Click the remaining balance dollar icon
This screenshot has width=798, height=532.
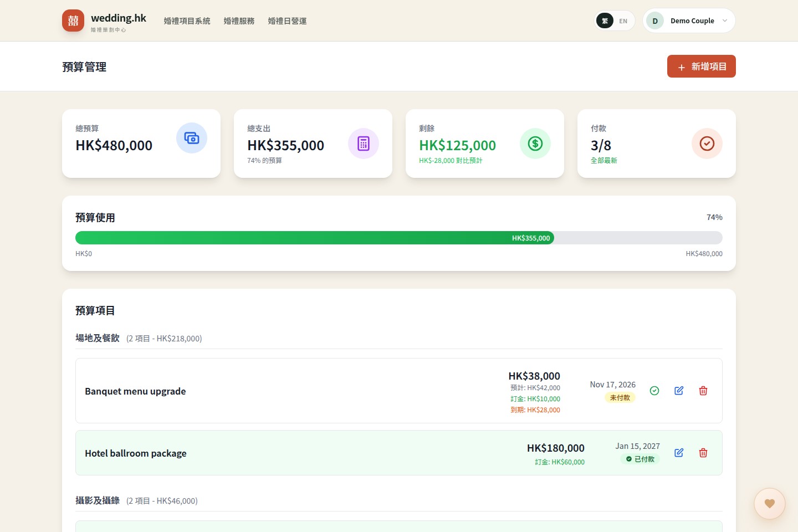(535, 144)
